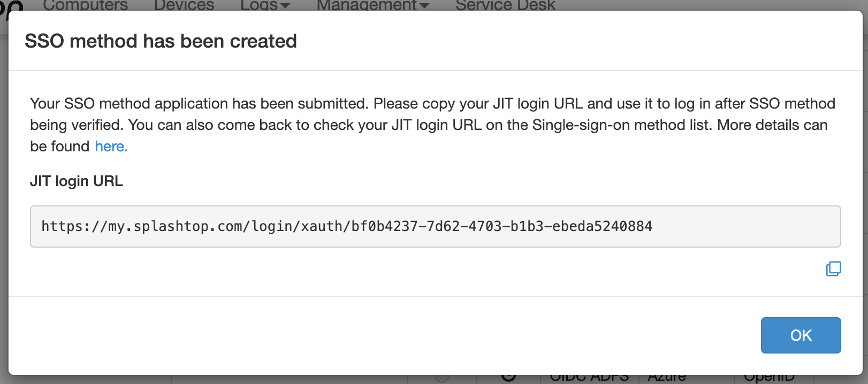
Task: Select the OIDC ADFS table cell
Action: tap(589, 379)
